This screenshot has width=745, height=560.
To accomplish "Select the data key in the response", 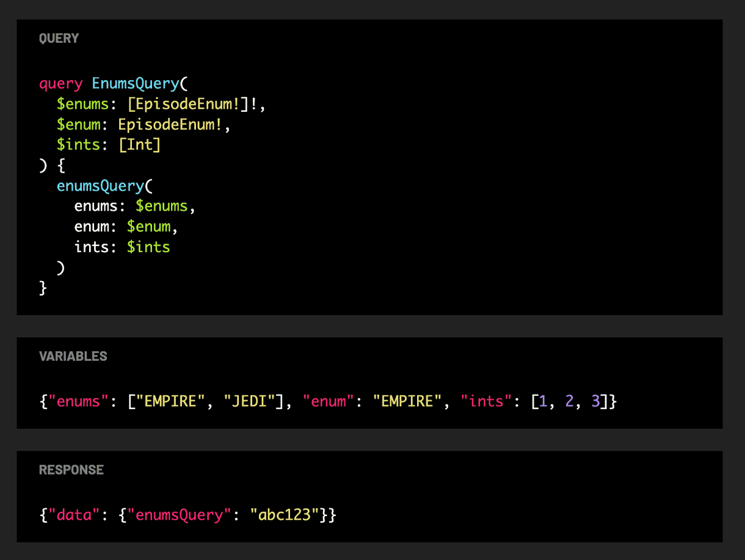I will point(75,515).
